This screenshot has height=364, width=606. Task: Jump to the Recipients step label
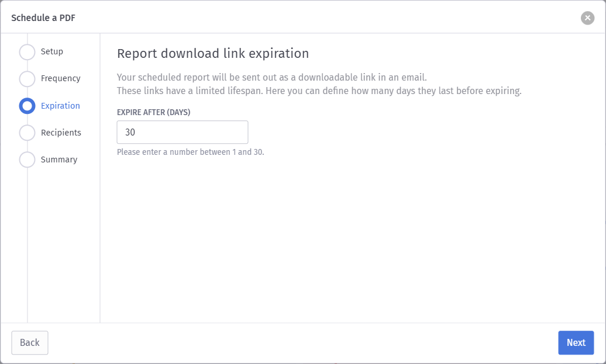pyautogui.click(x=61, y=133)
